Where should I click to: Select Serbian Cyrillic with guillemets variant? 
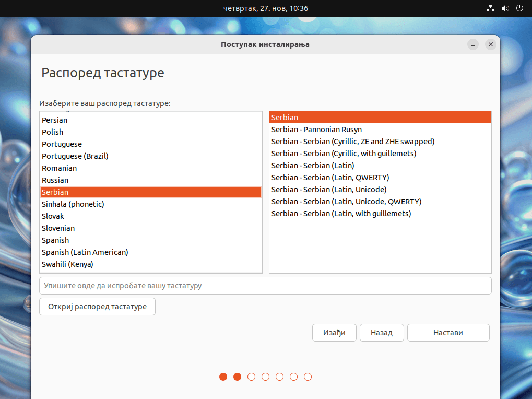pos(380,154)
